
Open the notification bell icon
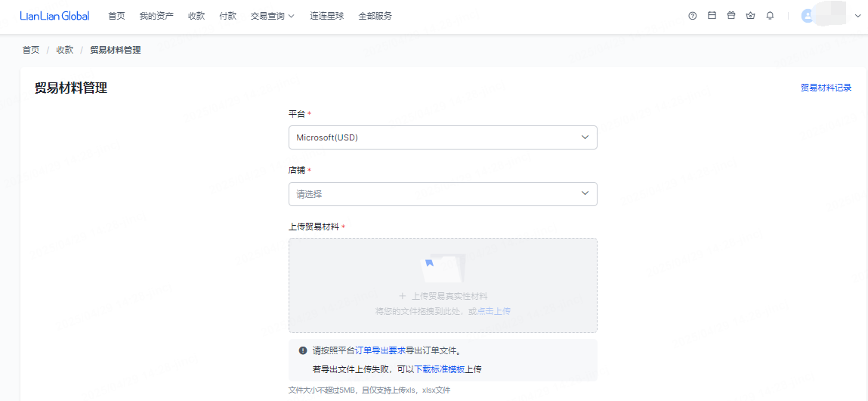tap(770, 16)
